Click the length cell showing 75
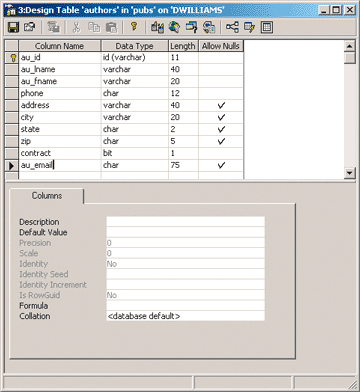Viewport: 360px width, 392px height. (183, 165)
